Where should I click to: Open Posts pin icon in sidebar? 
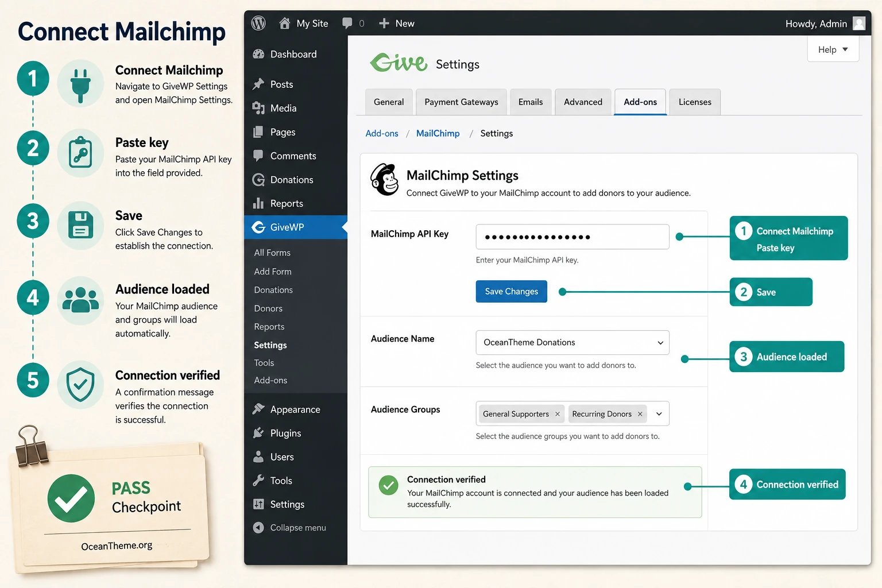click(x=258, y=84)
